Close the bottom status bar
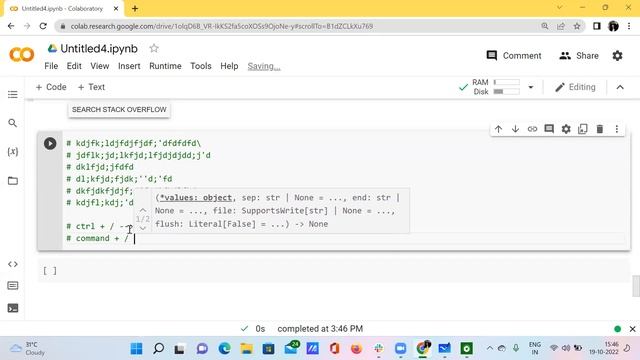640x360 pixels. coord(632,329)
